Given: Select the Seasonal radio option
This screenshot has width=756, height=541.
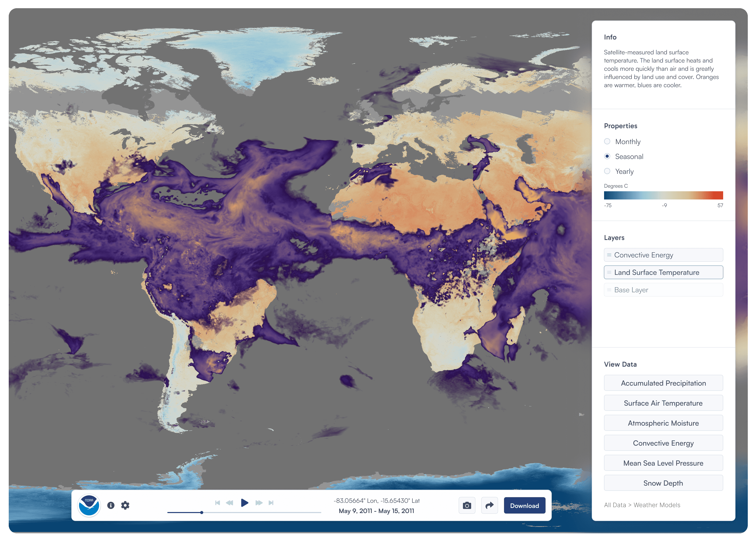Looking at the screenshot, I should 607,156.
